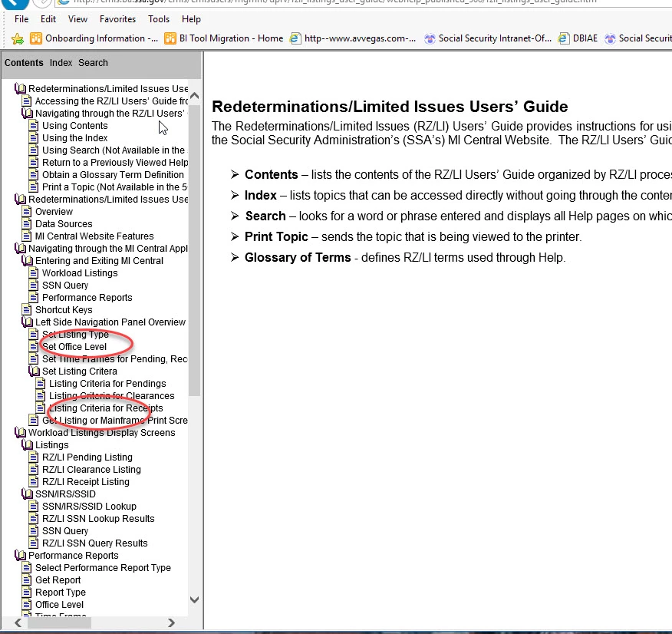This screenshot has height=634, width=672.
Task: Collapse the top Redeterminations/Limited Issues book icon
Action: (20, 89)
